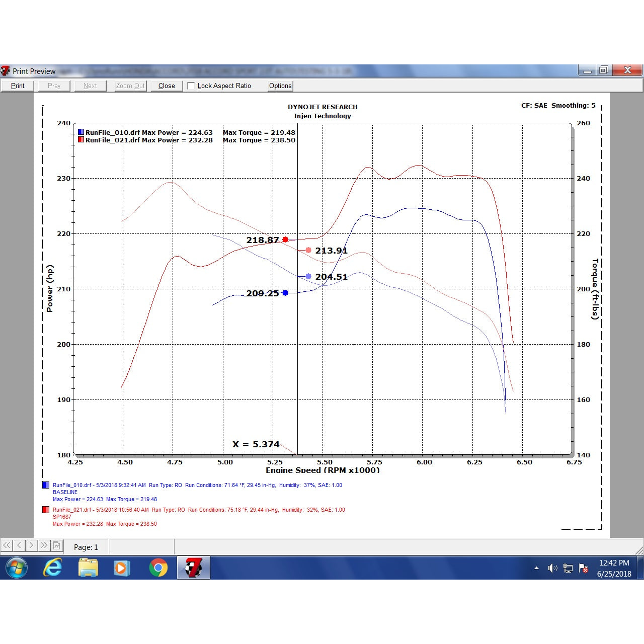Click the volume speaker tray icon

[x=552, y=568]
